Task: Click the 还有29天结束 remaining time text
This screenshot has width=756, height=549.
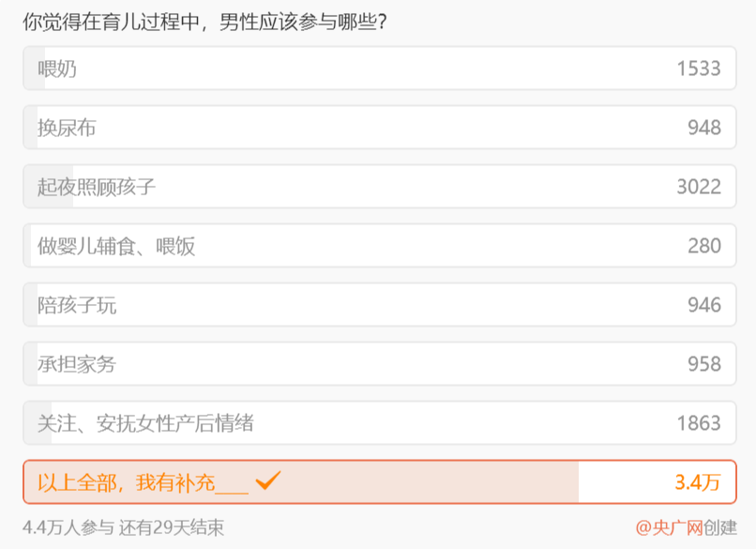Action: (x=172, y=527)
